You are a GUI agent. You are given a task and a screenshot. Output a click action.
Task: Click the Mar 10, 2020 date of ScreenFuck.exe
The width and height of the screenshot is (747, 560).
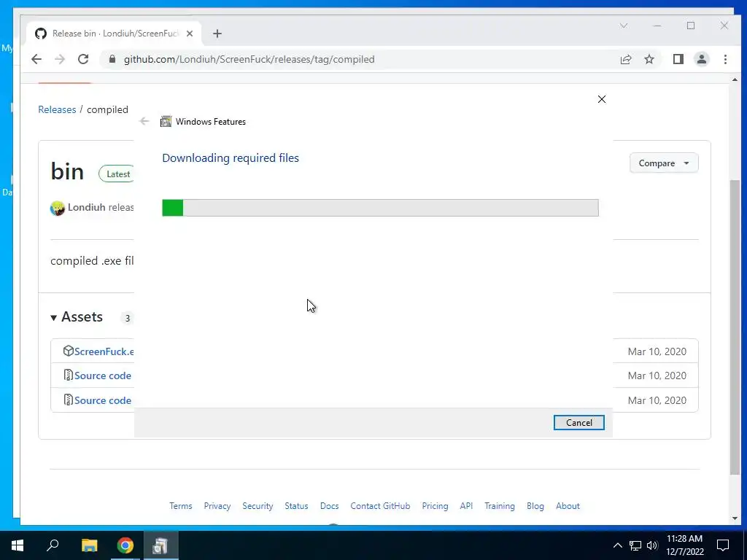click(x=657, y=351)
